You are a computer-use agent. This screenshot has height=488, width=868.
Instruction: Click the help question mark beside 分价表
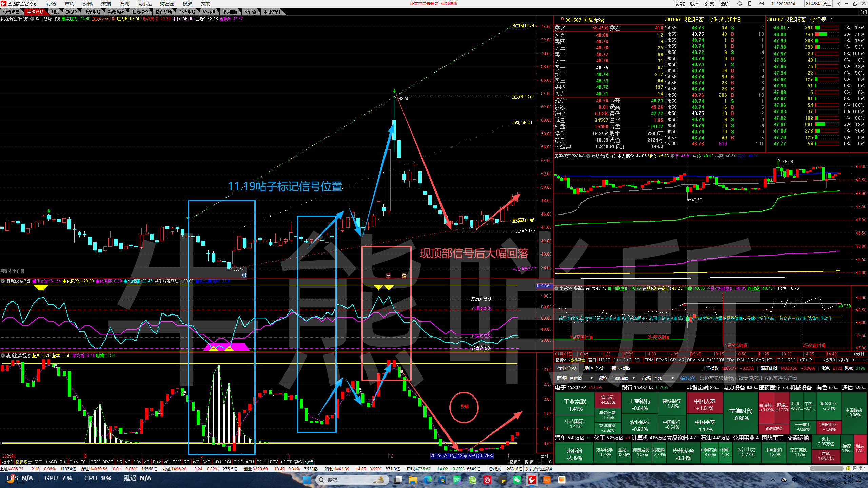pyautogui.click(x=832, y=19)
